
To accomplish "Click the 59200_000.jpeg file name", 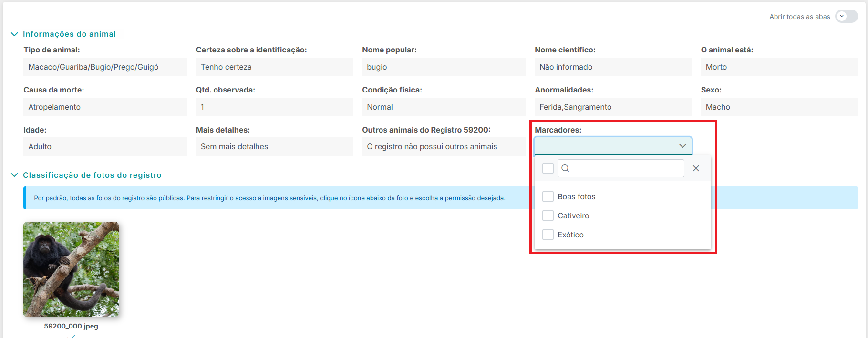I will 71,326.
